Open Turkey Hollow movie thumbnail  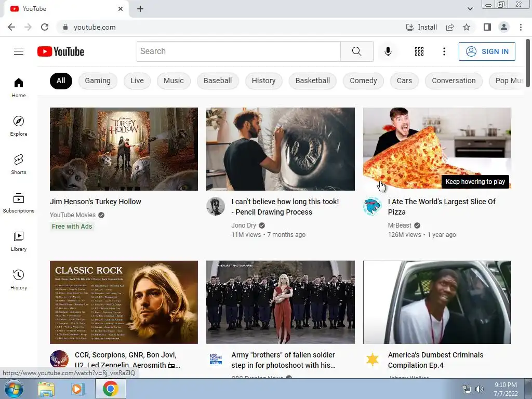click(x=124, y=149)
